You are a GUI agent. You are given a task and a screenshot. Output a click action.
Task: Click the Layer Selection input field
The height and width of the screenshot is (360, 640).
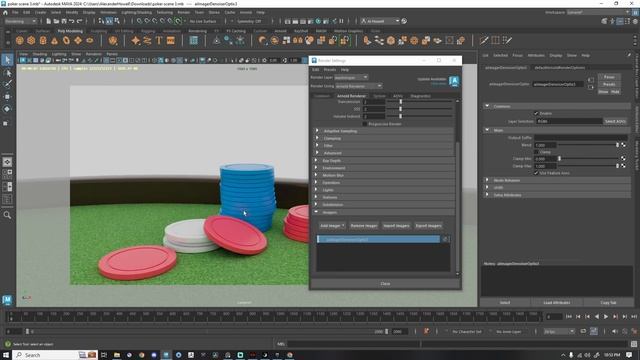[x=569, y=121]
